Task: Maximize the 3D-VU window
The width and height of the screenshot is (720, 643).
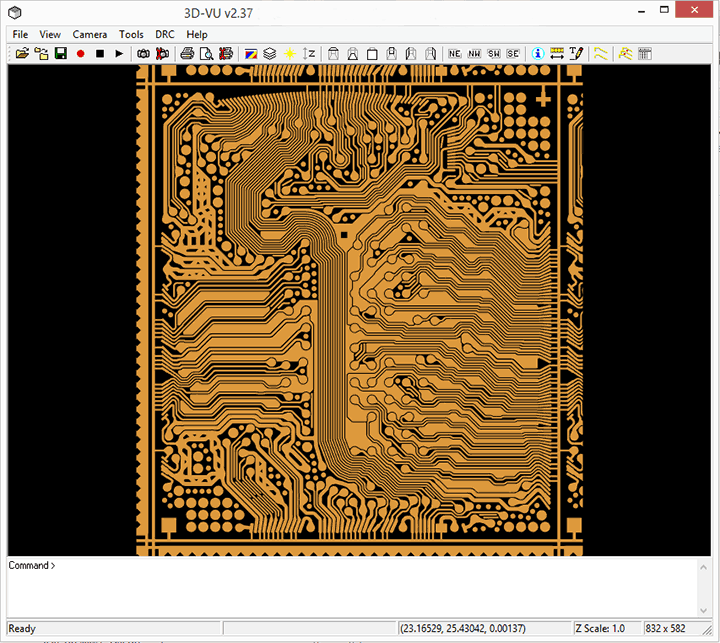Action: (664, 10)
